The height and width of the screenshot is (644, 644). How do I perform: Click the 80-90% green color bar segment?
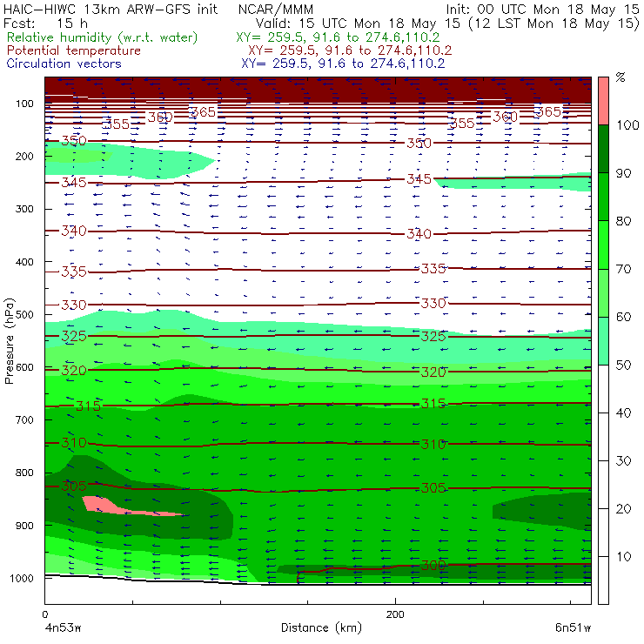tap(603, 197)
